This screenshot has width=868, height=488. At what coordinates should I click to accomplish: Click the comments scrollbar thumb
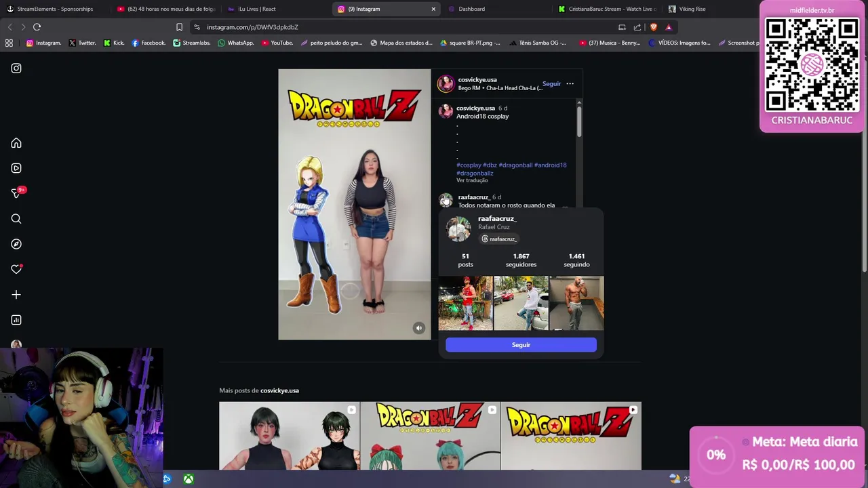(x=579, y=121)
